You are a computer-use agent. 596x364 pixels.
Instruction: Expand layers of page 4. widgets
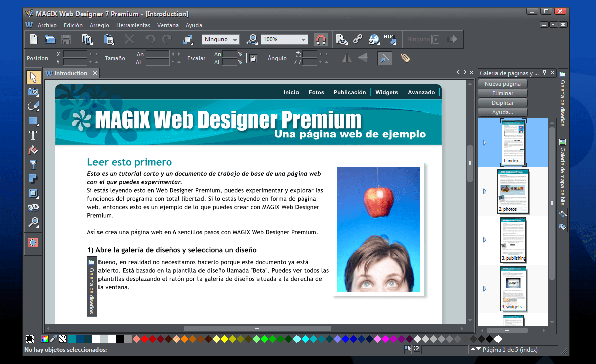484,289
